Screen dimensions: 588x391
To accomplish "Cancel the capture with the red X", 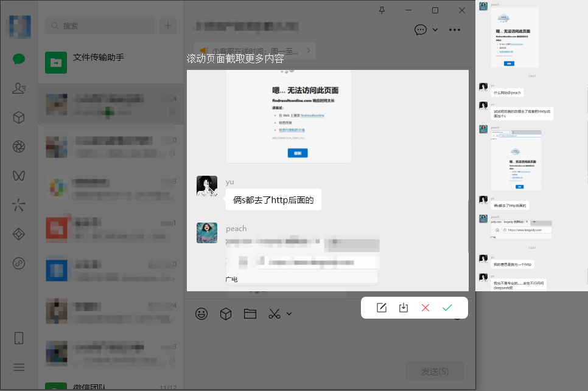I will tap(425, 308).
